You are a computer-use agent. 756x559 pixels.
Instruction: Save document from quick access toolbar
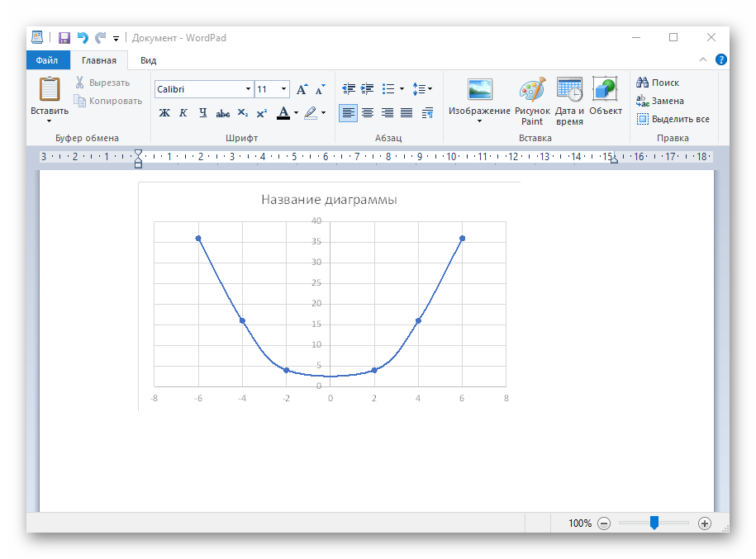(x=64, y=38)
